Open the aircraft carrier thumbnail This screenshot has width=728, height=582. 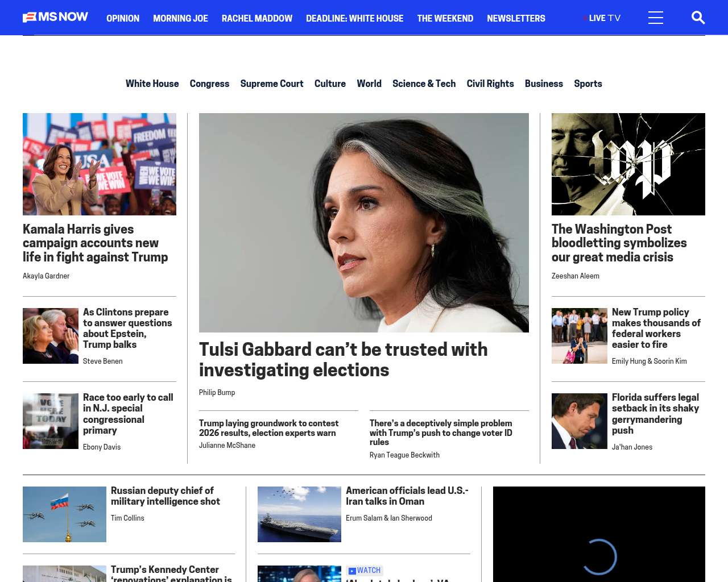click(299, 514)
